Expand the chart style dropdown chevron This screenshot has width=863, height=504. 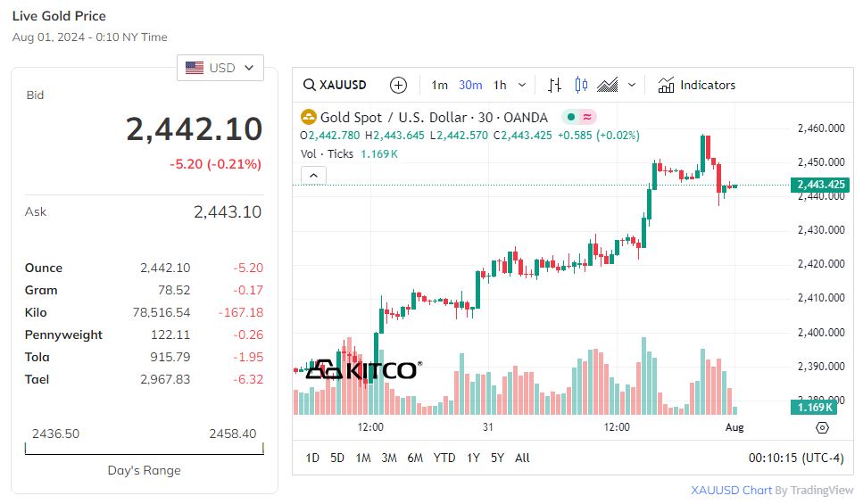[x=632, y=86]
